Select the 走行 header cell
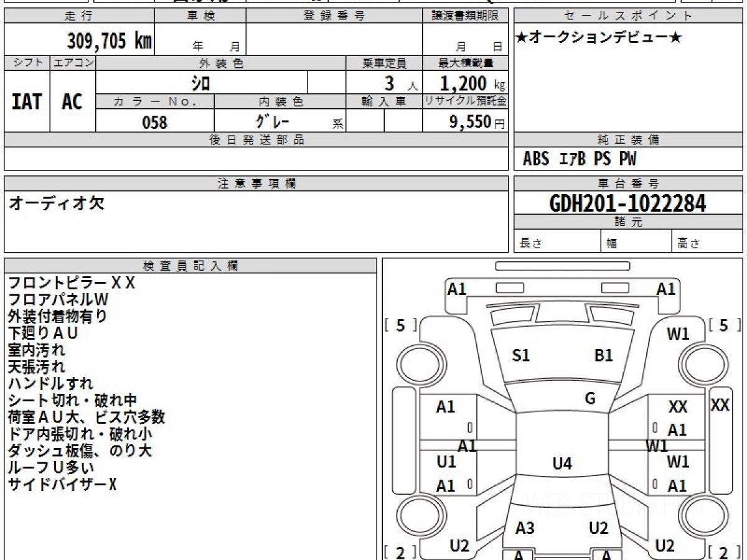The height and width of the screenshot is (560, 747). click(x=79, y=16)
